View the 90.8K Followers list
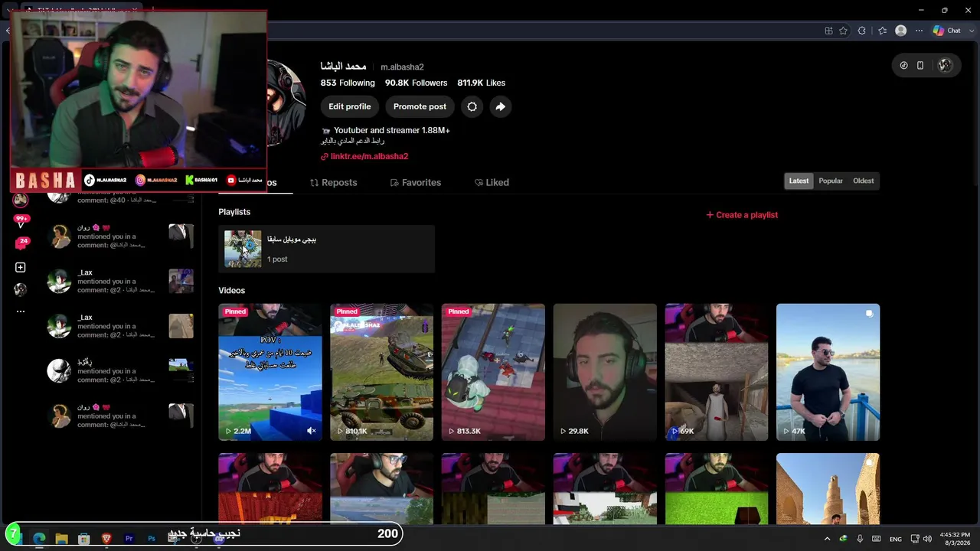 pyautogui.click(x=416, y=83)
